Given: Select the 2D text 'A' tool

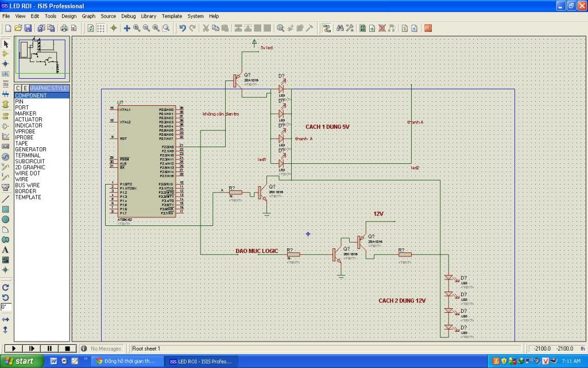Looking at the screenshot, I should coord(6,250).
